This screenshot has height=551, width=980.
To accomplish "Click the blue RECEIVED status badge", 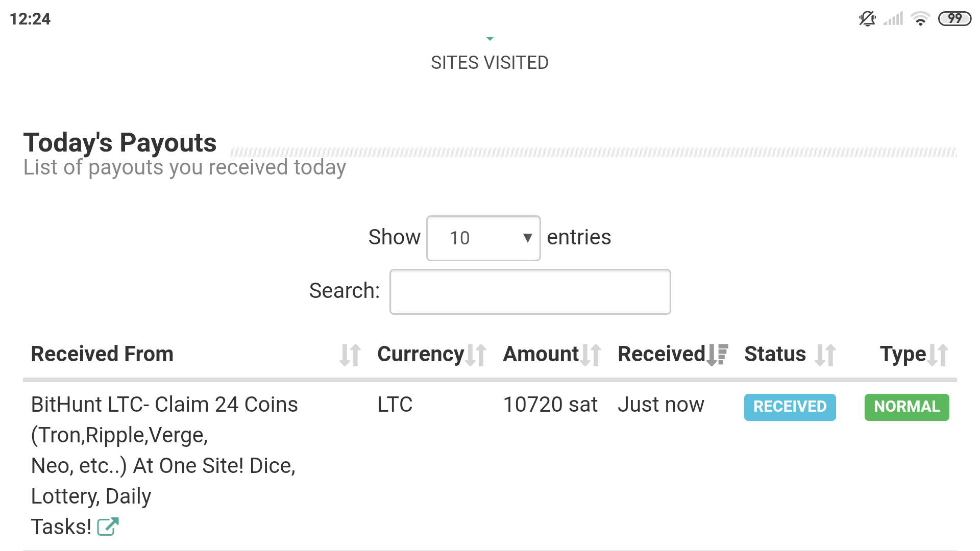I will [790, 407].
